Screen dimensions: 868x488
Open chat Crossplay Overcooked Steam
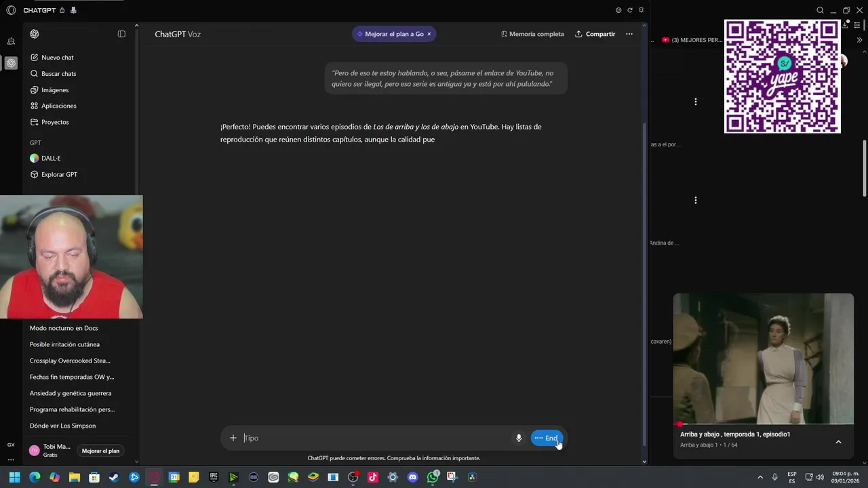[x=70, y=361]
